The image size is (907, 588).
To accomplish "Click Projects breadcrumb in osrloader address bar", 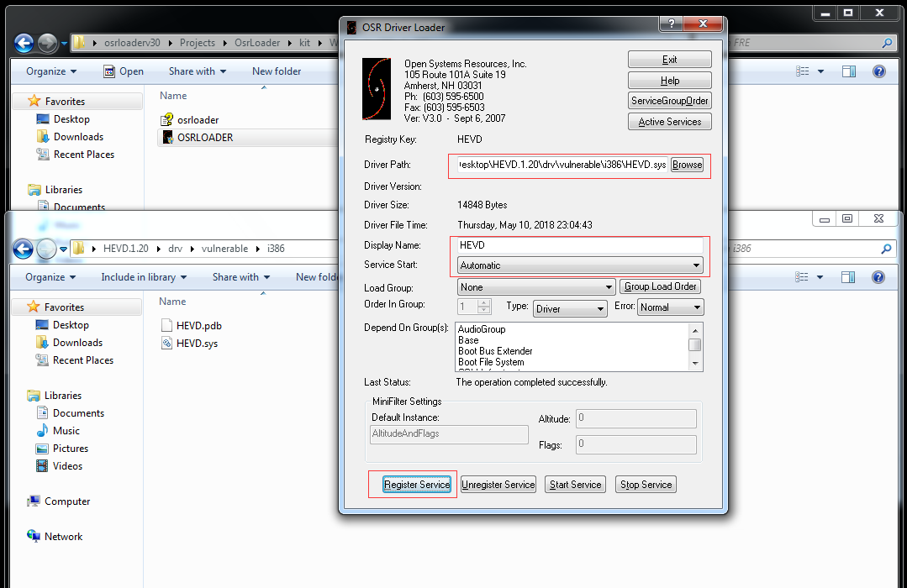I will pos(198,43).
